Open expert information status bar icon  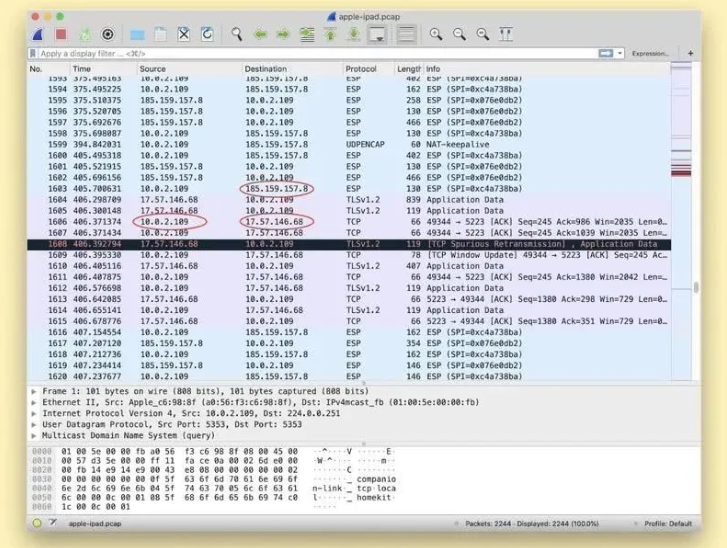coord(37,523)
